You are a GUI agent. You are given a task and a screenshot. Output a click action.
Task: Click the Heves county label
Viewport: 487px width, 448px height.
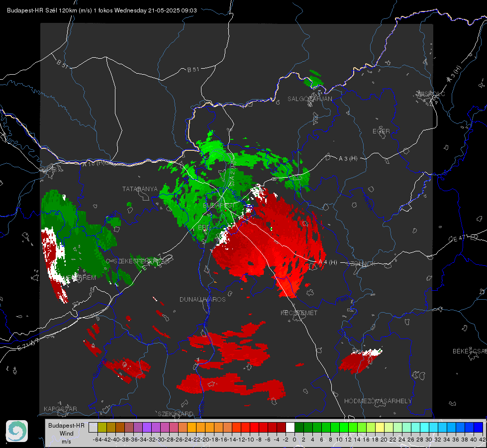coord(368,202)
